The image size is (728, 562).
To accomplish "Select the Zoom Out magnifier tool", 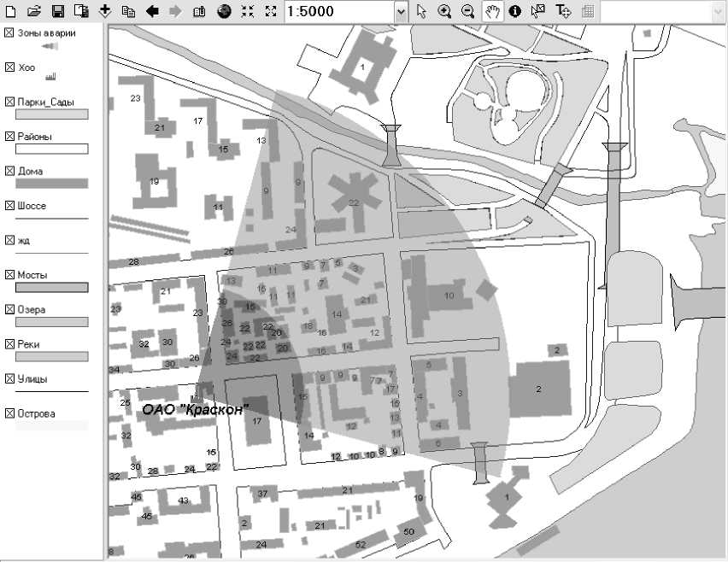I will pos(468,11).
